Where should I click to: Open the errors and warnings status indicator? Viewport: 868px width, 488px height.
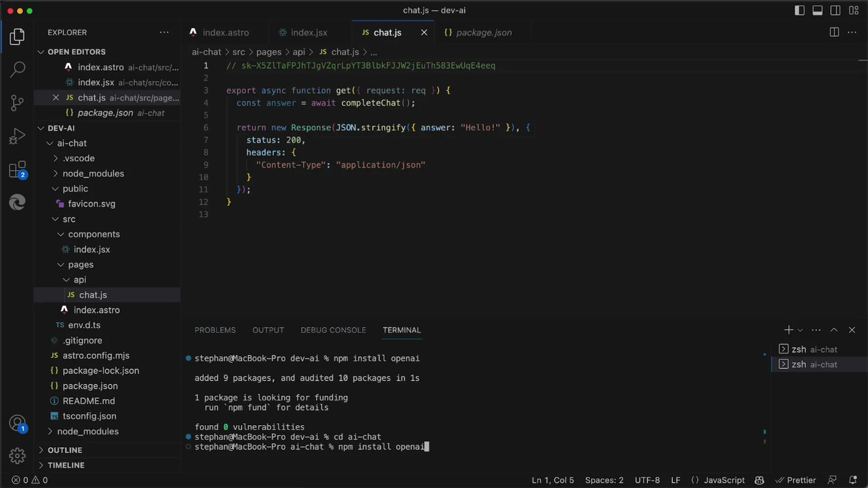[29, 480]
